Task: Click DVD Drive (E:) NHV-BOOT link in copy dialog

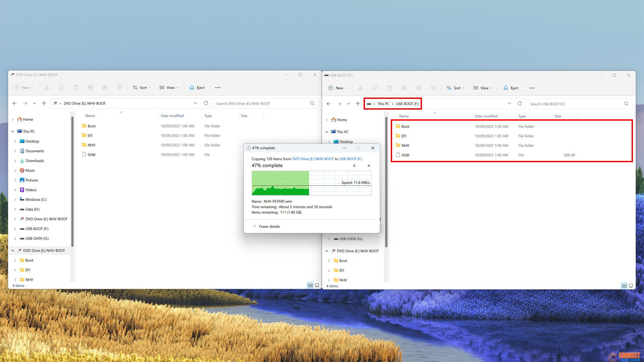Action: [313, 159]
